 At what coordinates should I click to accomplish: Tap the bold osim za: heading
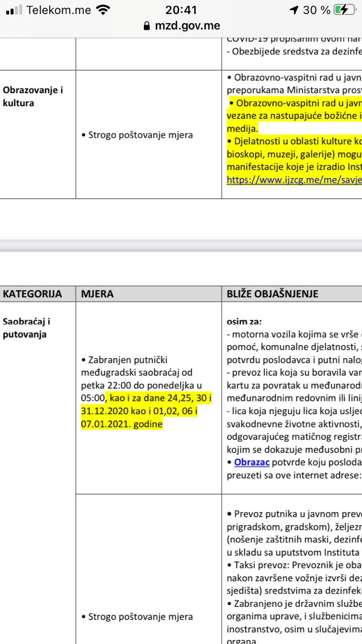point(244,321)
